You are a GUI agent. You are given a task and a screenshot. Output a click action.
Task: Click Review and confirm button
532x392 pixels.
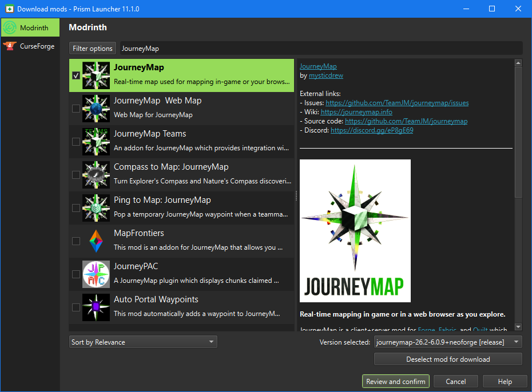[x=396, y=382]
